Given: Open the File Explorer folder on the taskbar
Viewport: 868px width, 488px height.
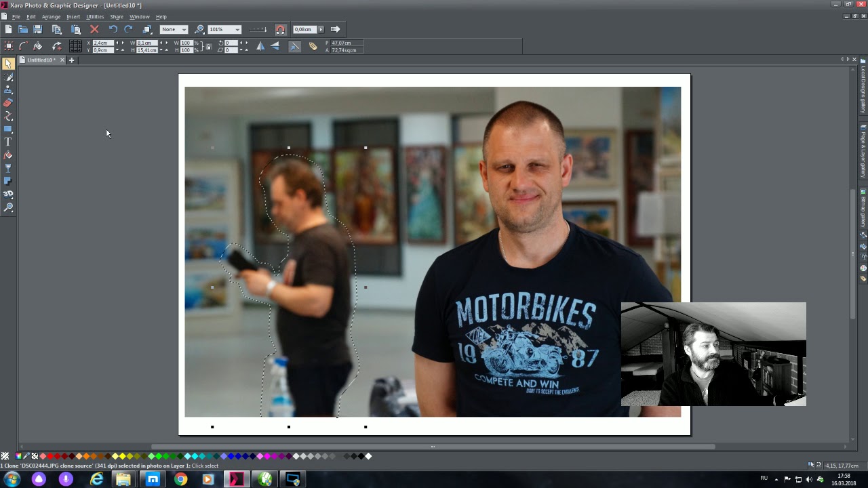Looking at the screenshot, I should click(123, 479).
